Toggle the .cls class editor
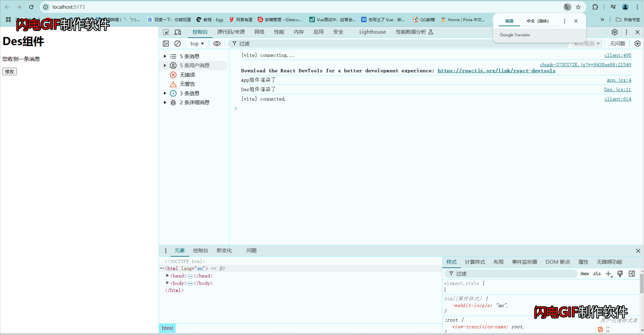The image size is (644, 335). click(x=596, y=274)
